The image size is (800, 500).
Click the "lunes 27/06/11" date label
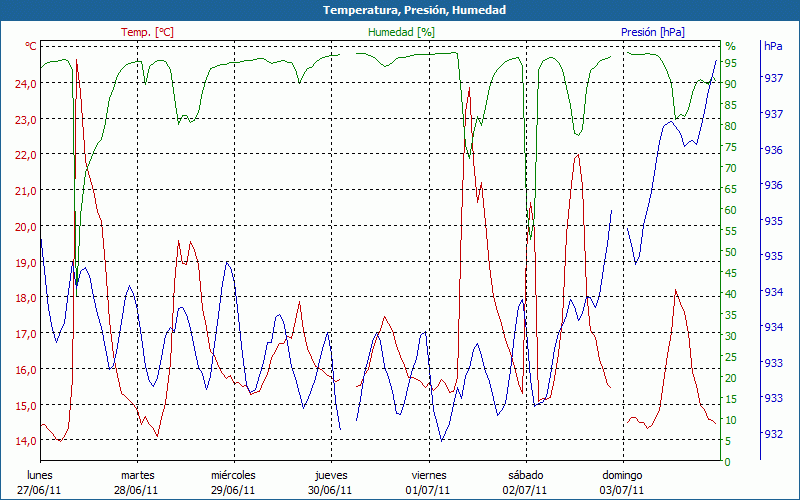(x=40, y=482)
